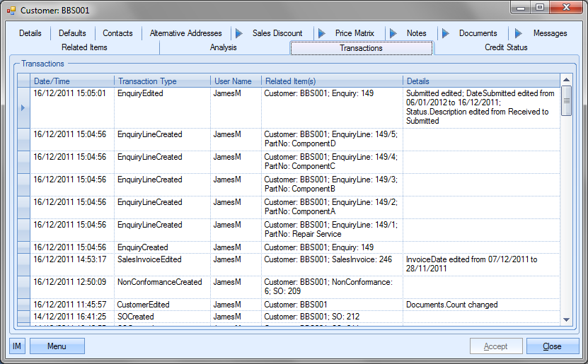This screenshot has width=588, height=364.
Task: Click the current row indicator arrow
Action: 23,107
